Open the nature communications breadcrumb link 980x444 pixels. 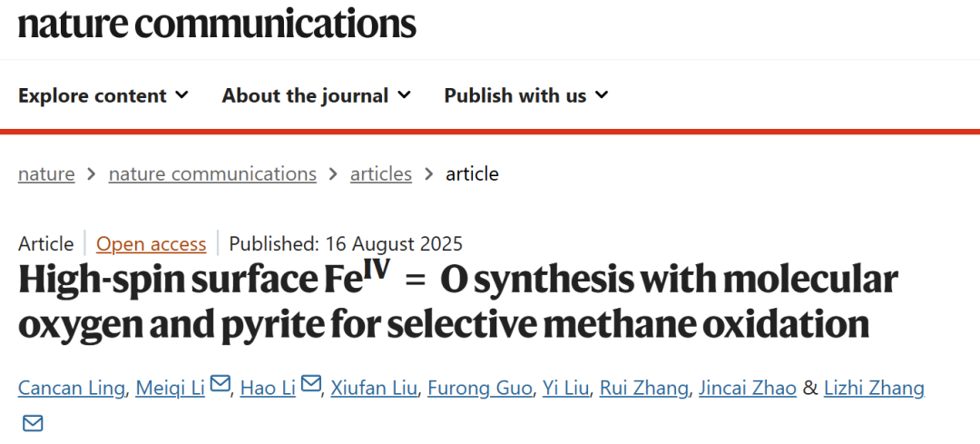[x=212, y=173]
